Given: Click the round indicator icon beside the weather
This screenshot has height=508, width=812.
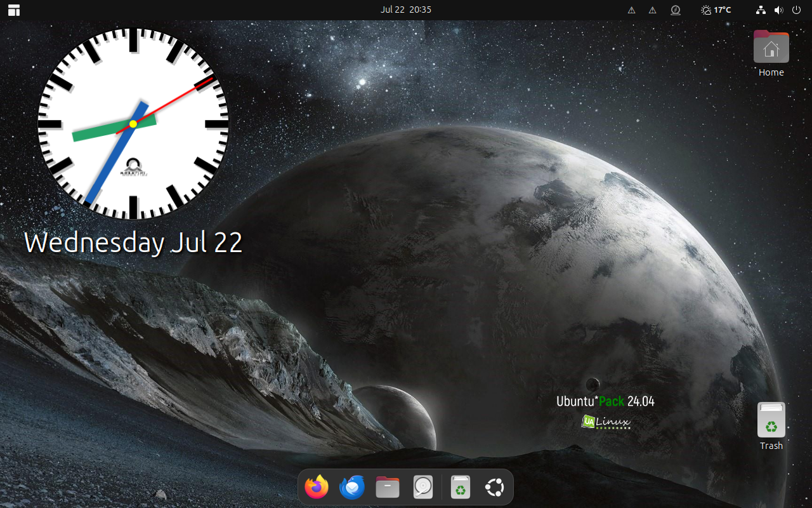Looking at the screenshot, I should (x=676, y=10).
